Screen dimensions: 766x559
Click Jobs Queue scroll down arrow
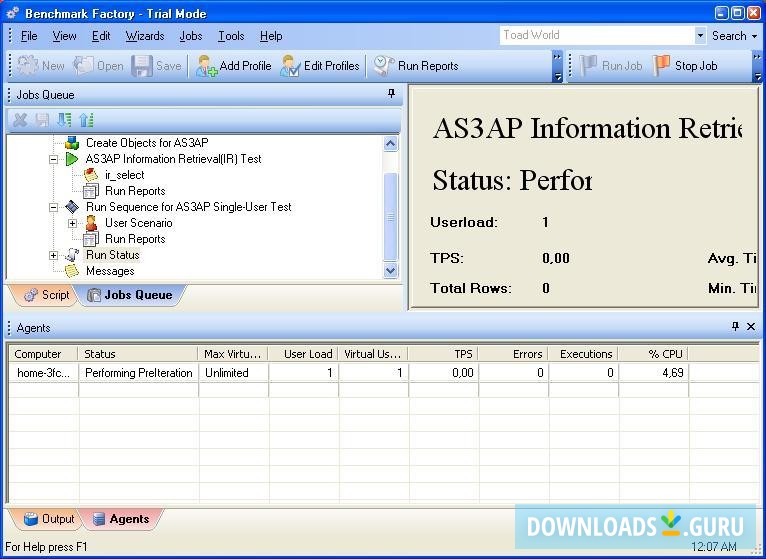tap(391, 270)
